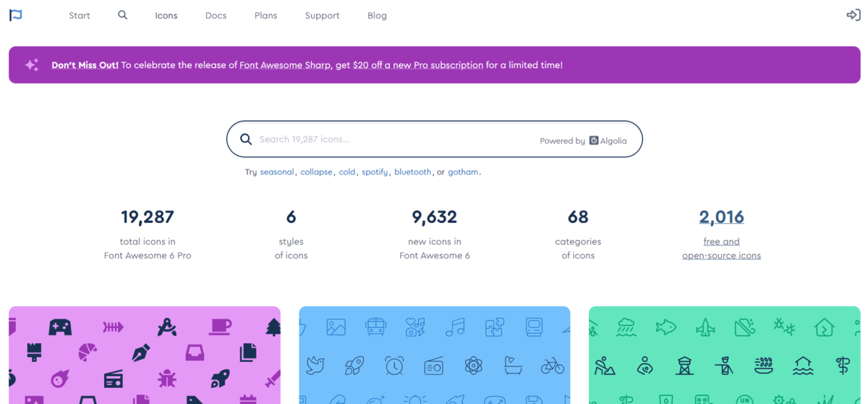The height and width of the screenshot is (404, 868).
Task: Open the Docs nav item
Action: tap(216, 15)
